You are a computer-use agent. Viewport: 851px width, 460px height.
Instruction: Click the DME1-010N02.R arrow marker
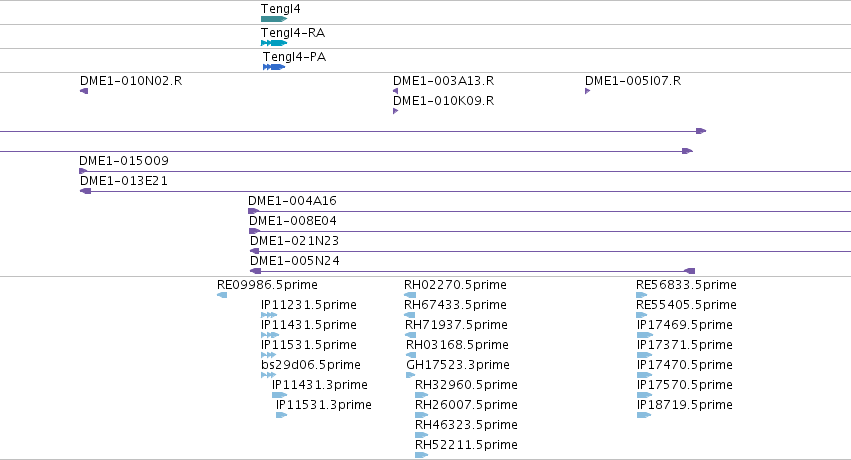click(84, 91)
